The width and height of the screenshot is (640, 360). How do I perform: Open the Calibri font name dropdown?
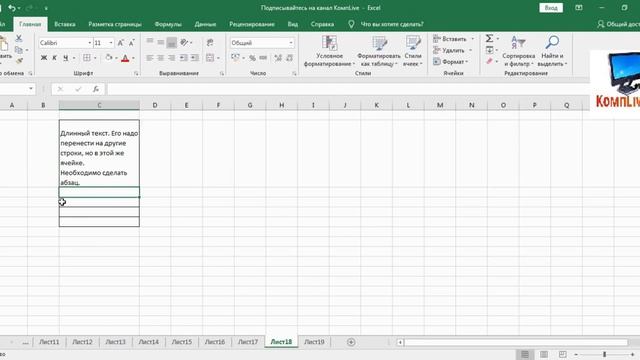tap(89, 43)
